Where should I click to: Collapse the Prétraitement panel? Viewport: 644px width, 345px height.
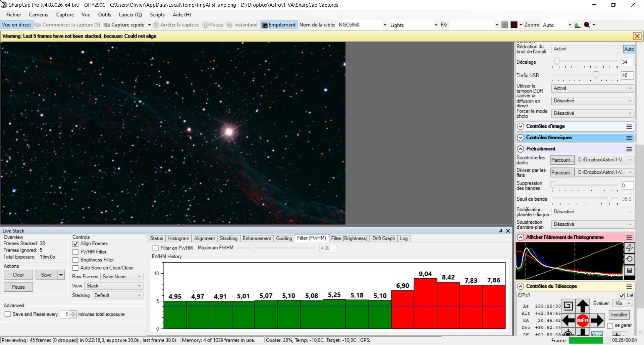tap(521, 149)
